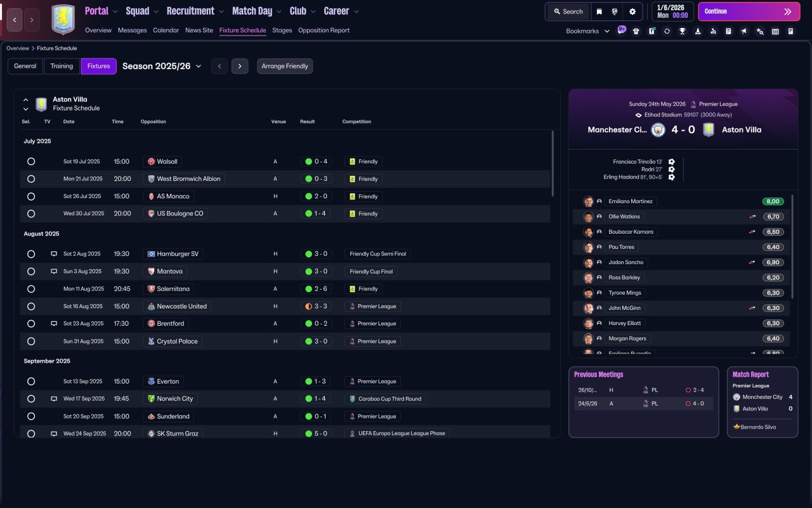
Task: Click the trophy icon in bookmarks bar
Action: pos(683,31)
